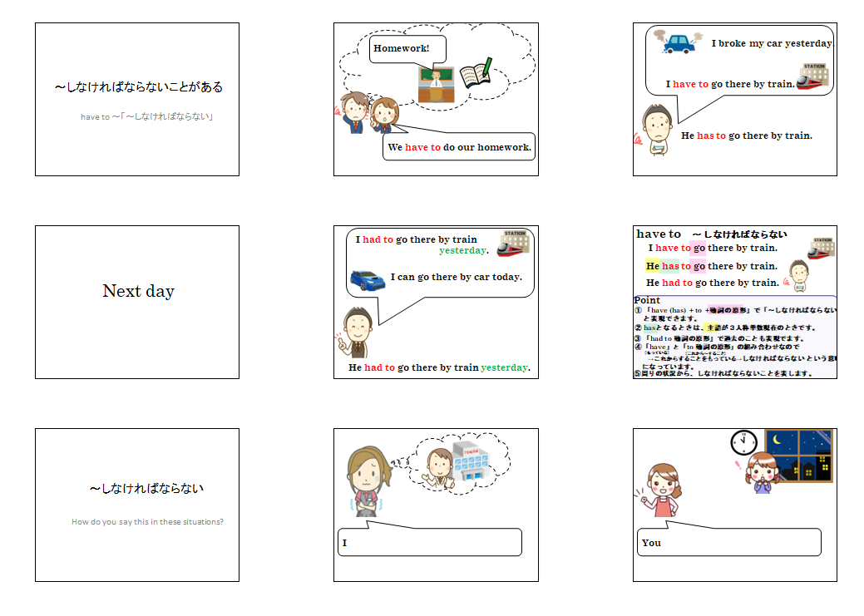The image size is (864, 616).
Task: Open the 'Next day' slide thumbnail
Action: 137,302
